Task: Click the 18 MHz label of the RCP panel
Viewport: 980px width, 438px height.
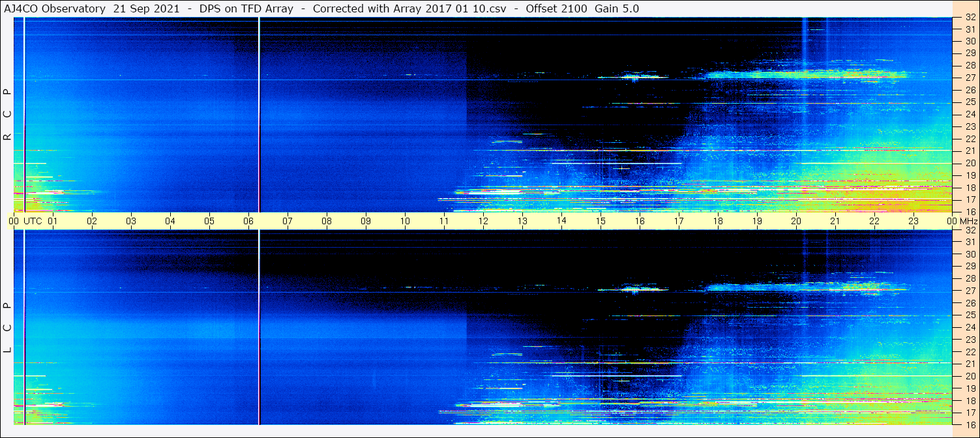Action: 970,188
